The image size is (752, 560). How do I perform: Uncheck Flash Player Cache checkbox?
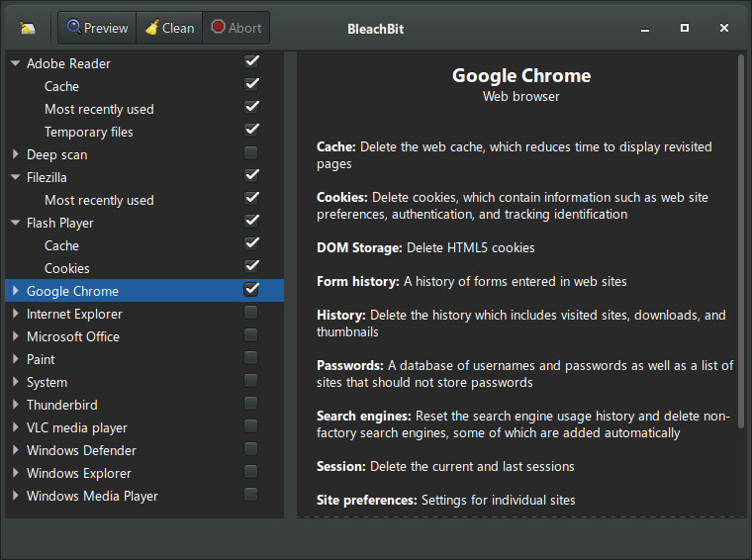pyautogui.click(x=251, y=243)
